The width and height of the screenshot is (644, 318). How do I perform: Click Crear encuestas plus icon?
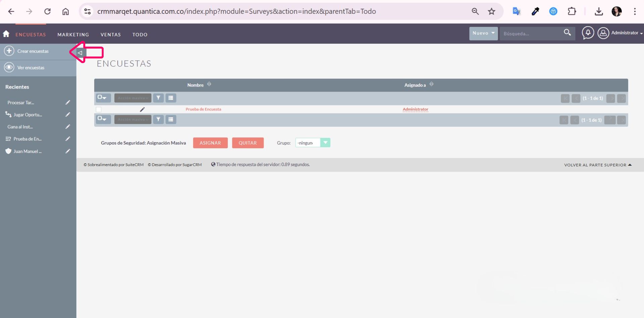tap(9, 51)
